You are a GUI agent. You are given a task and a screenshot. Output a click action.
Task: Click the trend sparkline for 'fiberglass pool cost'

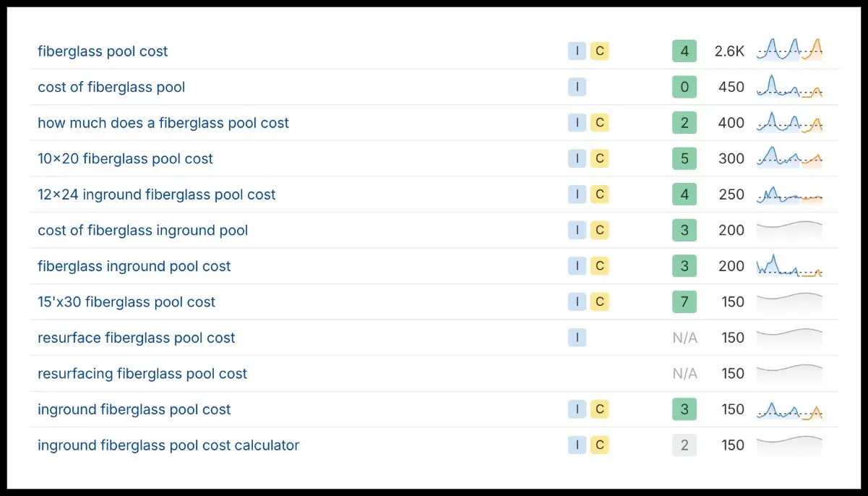pos(789,51)
